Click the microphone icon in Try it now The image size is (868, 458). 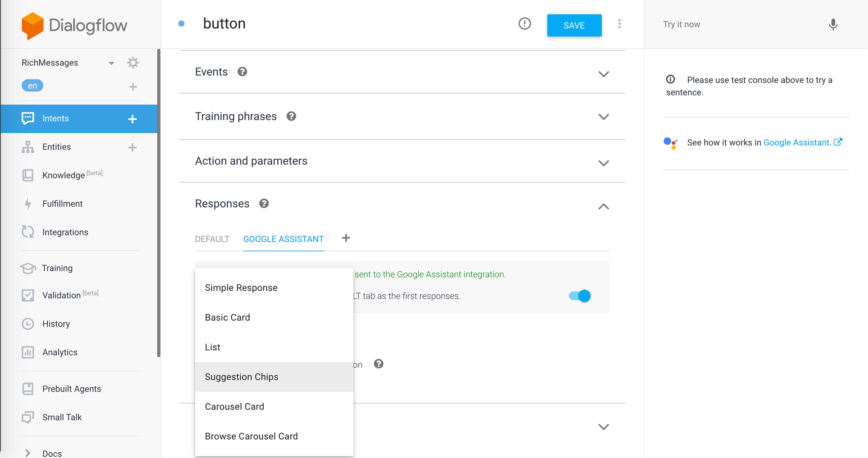tap(833, 25)
